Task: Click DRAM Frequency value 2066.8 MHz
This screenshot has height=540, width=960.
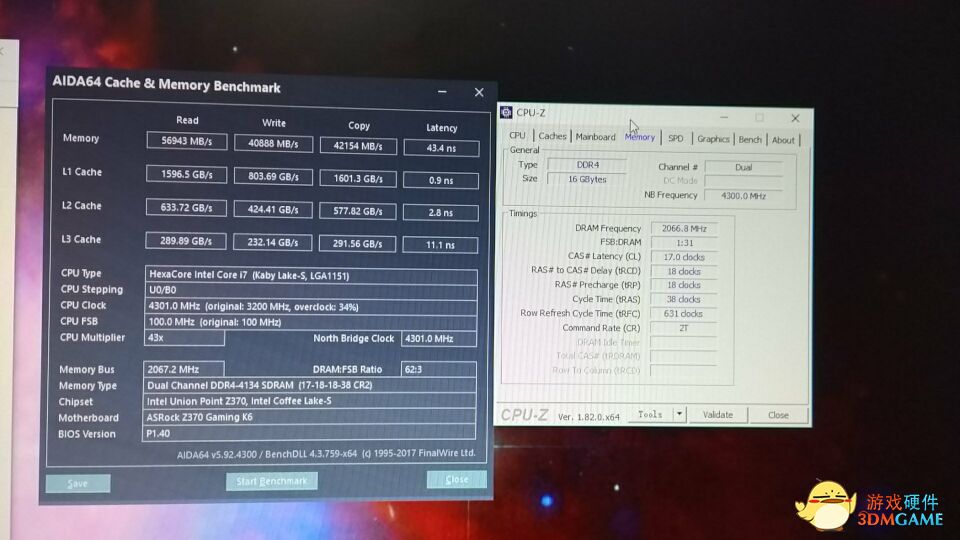Action: tap(684, 228)
